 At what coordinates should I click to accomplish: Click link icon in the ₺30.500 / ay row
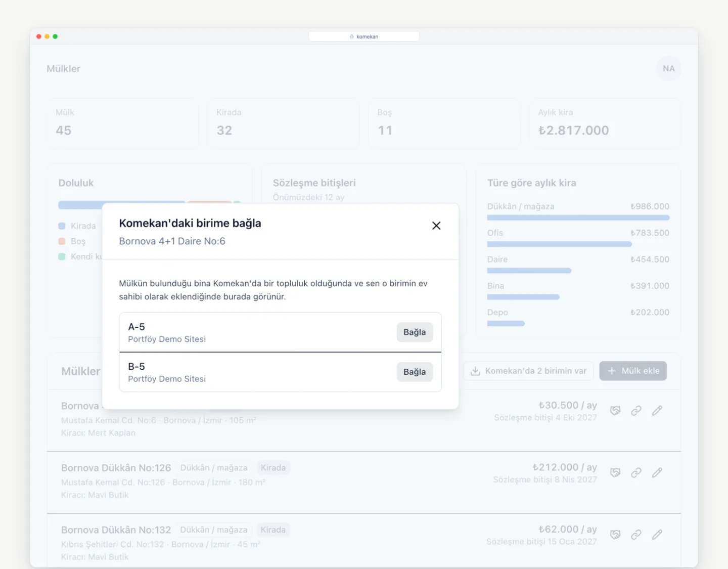(x=636, y=411)
